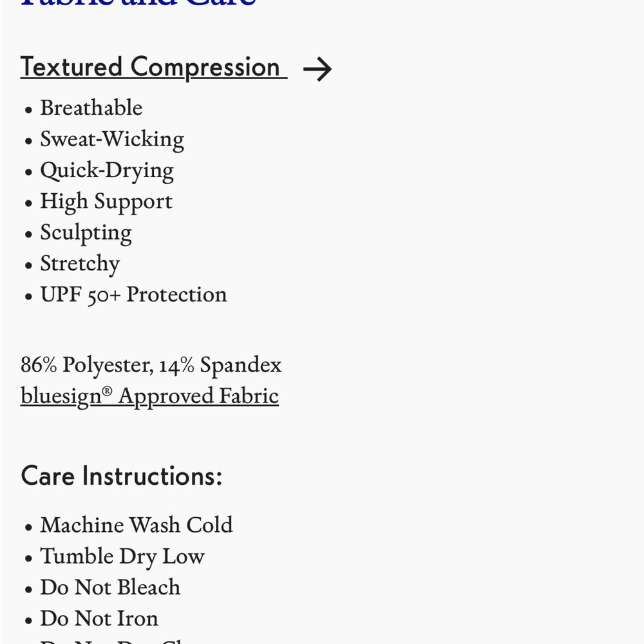Click the Do Not Iron instruction
The image size is (644, 644).
click(x=99, y=618)
